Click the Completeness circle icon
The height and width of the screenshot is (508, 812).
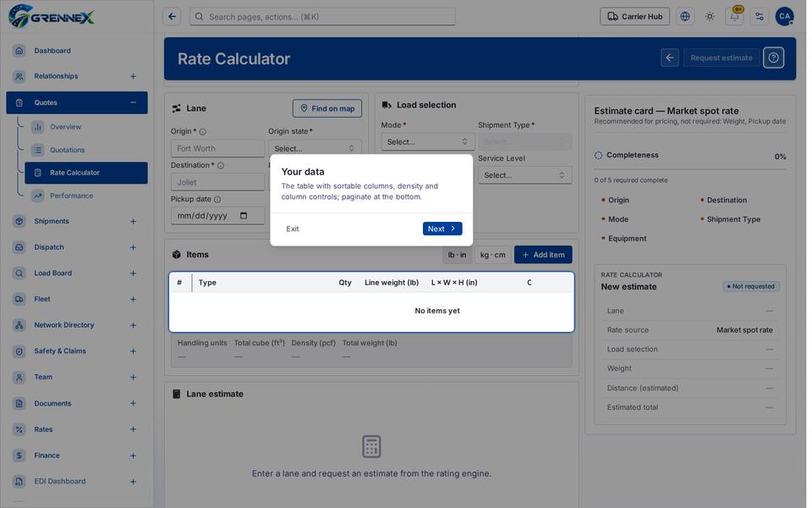tap(598, 156)
